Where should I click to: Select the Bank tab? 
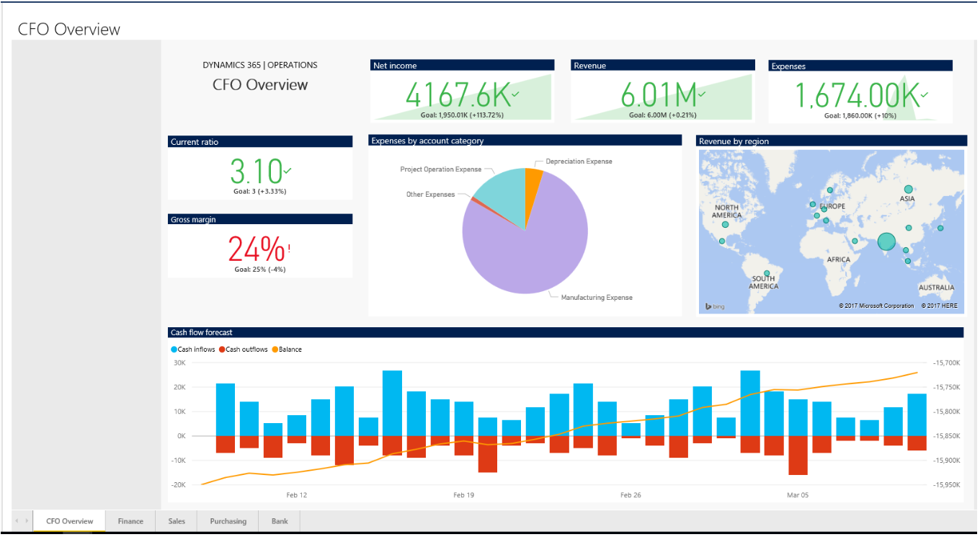(280, 521)
